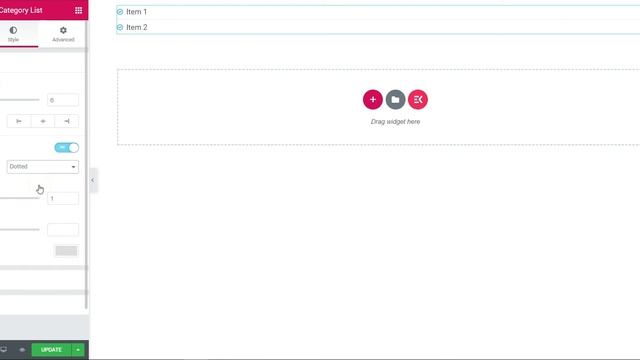This screenshot has height=360, width=640.
Task: Collapse the editor panel with arrow handle
Action: click(x=93, y=180)
